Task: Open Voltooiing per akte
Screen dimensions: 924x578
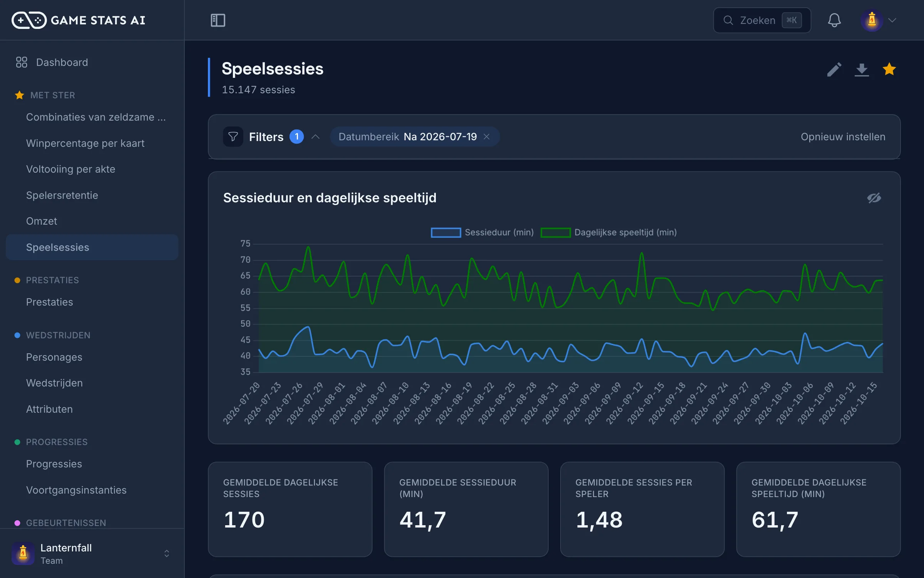Action: pyautogui.click(x=92, y=169)
